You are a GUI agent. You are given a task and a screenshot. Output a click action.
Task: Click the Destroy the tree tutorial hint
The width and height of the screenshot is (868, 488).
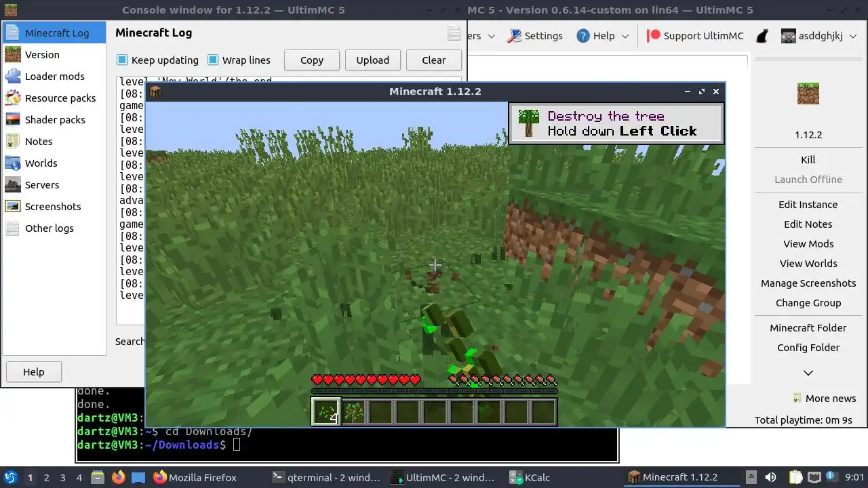[616, 123]
